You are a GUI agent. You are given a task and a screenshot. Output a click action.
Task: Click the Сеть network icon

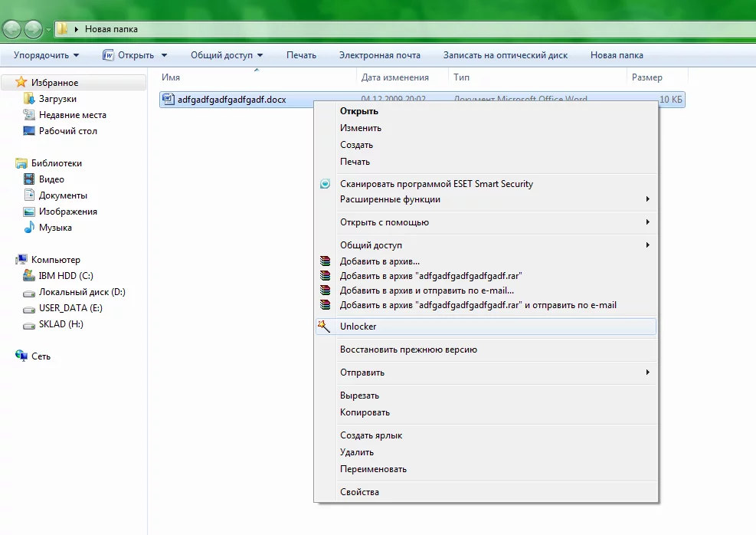click(x=21, y=356)
